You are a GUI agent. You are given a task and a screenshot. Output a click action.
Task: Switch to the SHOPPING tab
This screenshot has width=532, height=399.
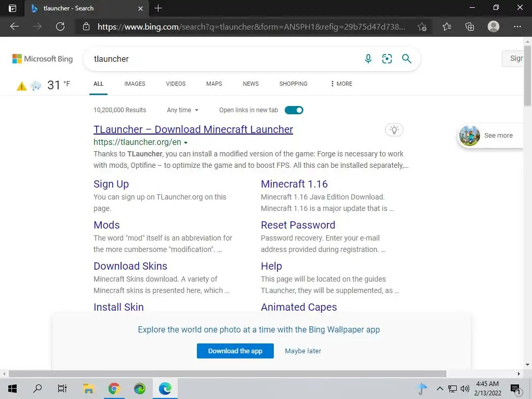294,84
